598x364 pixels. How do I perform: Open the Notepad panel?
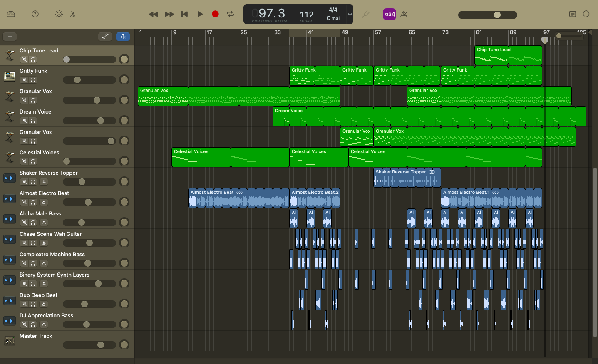[x=573, y=14]
